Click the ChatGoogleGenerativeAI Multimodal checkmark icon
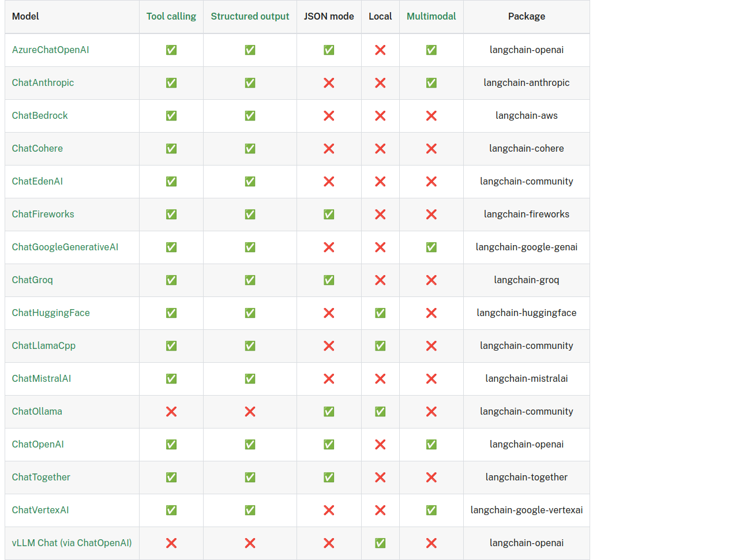 tap(431, 247)
